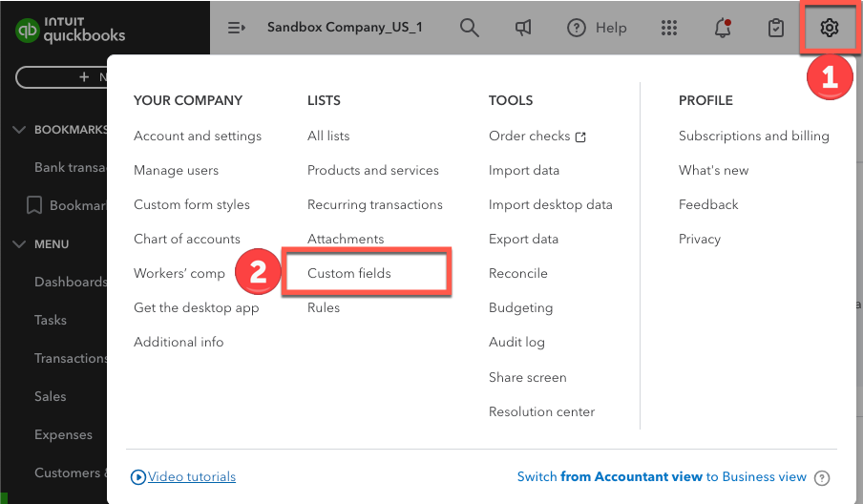Open Account and settings

(198, 136)
